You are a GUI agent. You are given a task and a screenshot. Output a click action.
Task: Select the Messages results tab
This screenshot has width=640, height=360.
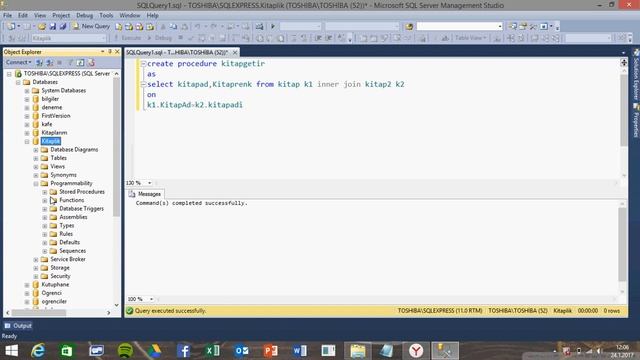point(145,194)
